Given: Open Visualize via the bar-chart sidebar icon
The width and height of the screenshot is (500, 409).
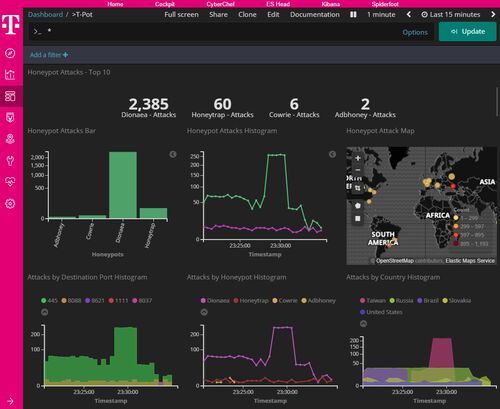Looking at the screenshot, I should click(x=10, y=74).
